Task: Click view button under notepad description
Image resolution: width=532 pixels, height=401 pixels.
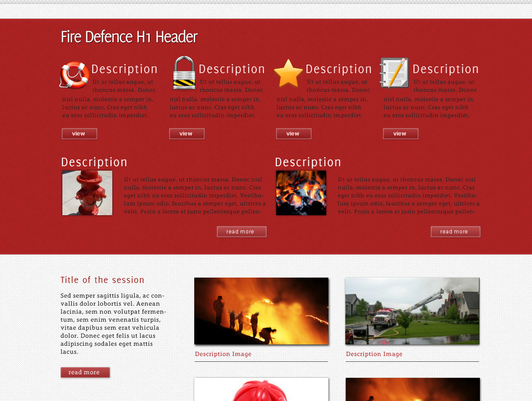Action: tap(401, 134)
